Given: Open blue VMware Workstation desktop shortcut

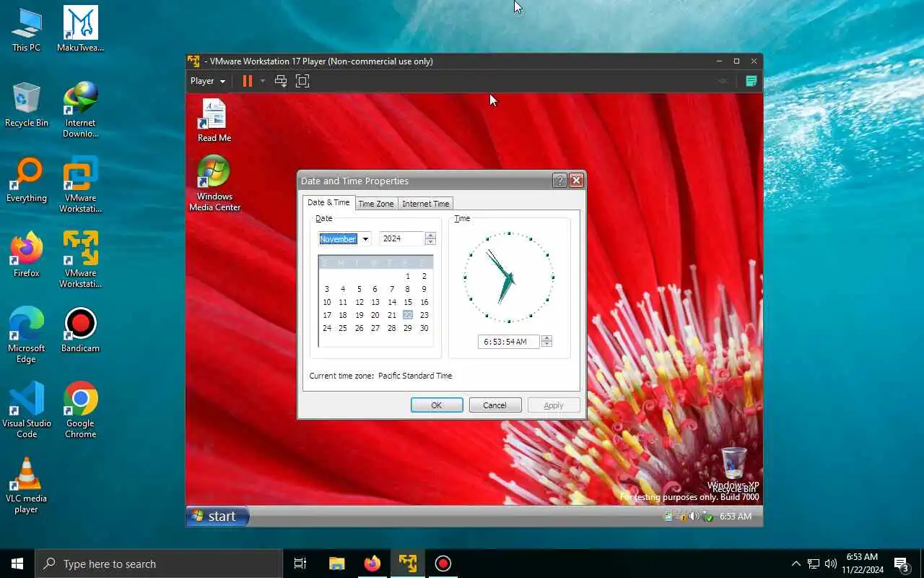Looking at the screenshot, I should point(80,186).
